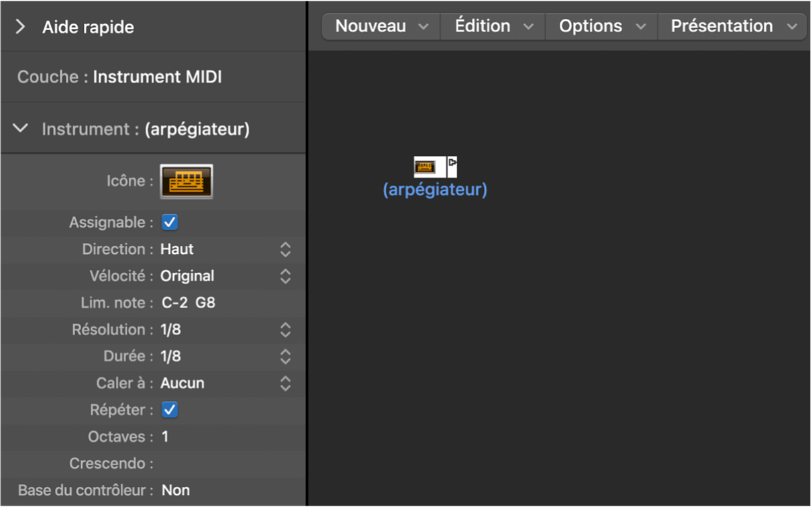Open the Options menu
Viewport: 812px width, 507px height.
(x=602, y=26)
